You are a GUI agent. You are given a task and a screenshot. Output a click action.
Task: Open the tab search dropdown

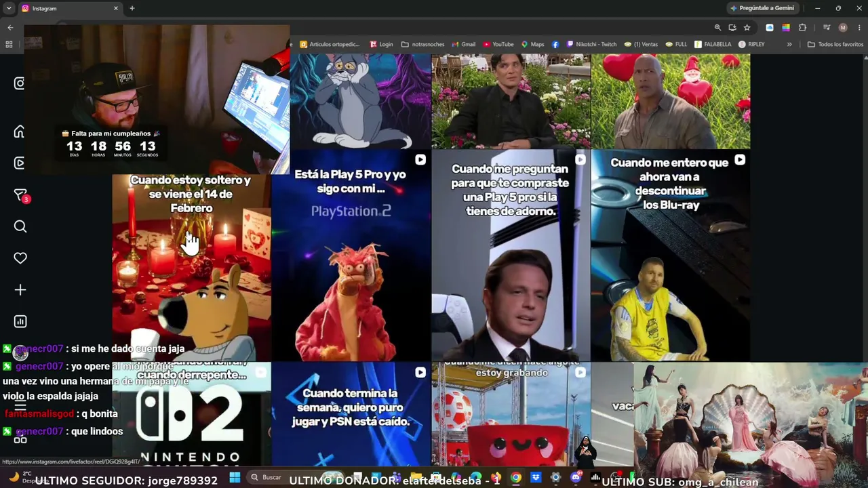coord(10,9)
